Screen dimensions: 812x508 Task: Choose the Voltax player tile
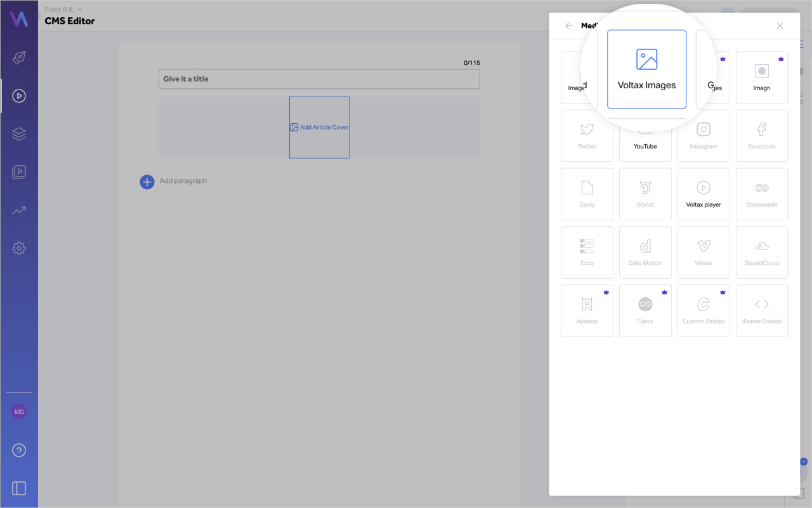pos(704,194)
